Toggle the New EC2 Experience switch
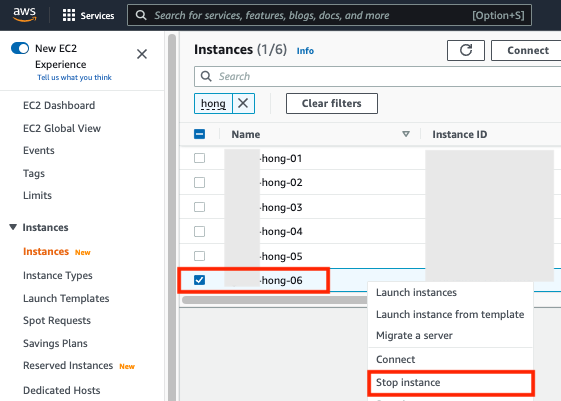561x401 pixels. coord(20,48)
